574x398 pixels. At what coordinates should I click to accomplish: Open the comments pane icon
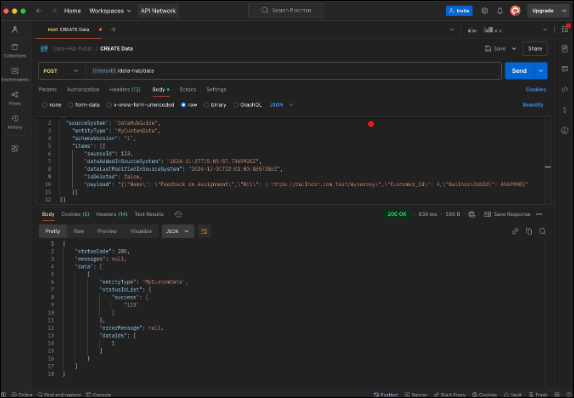[565, 69]
